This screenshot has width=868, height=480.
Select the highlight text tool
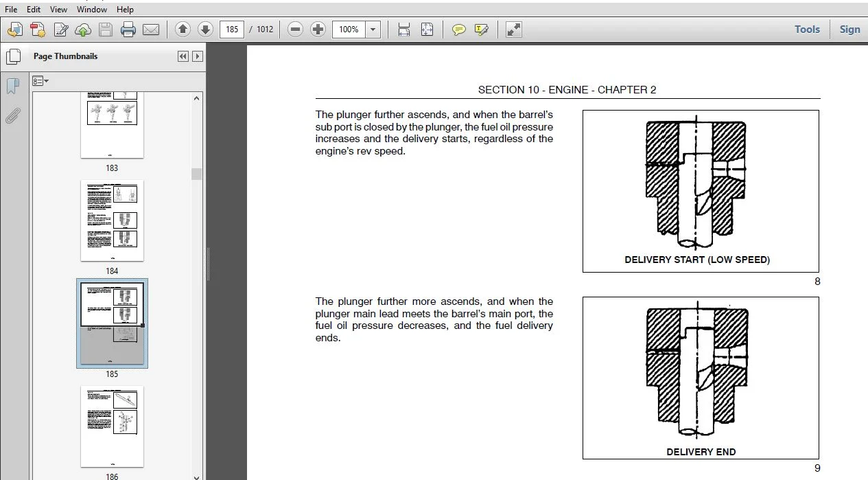pyautogui.click(x=482, y=30)
